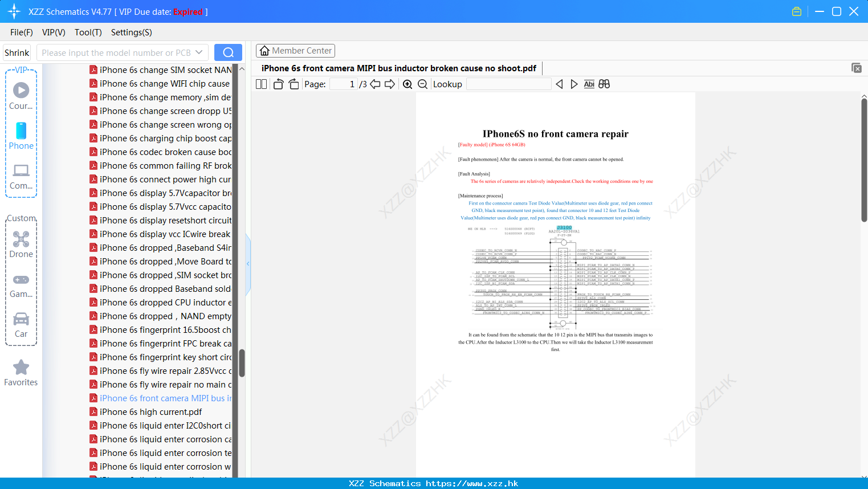Select the Phone category
The width and height of the screenshot is (868, 489).
click(x=21, y=136)
